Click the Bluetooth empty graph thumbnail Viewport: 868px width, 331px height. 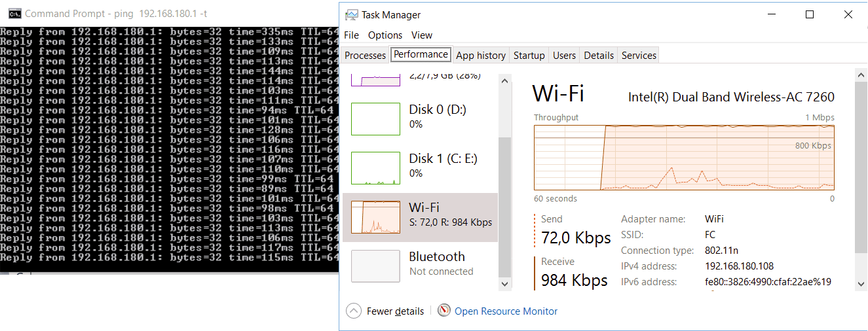(375, 266)
